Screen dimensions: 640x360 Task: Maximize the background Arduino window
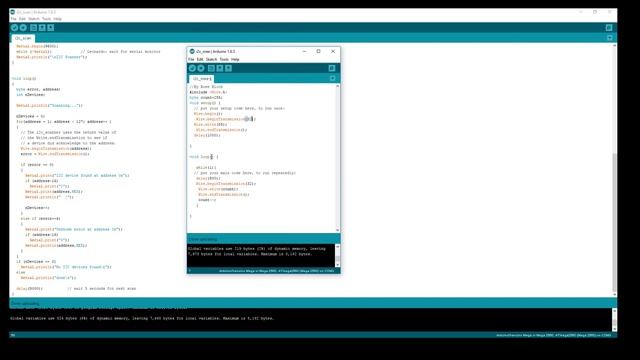[x=595, y=12]
